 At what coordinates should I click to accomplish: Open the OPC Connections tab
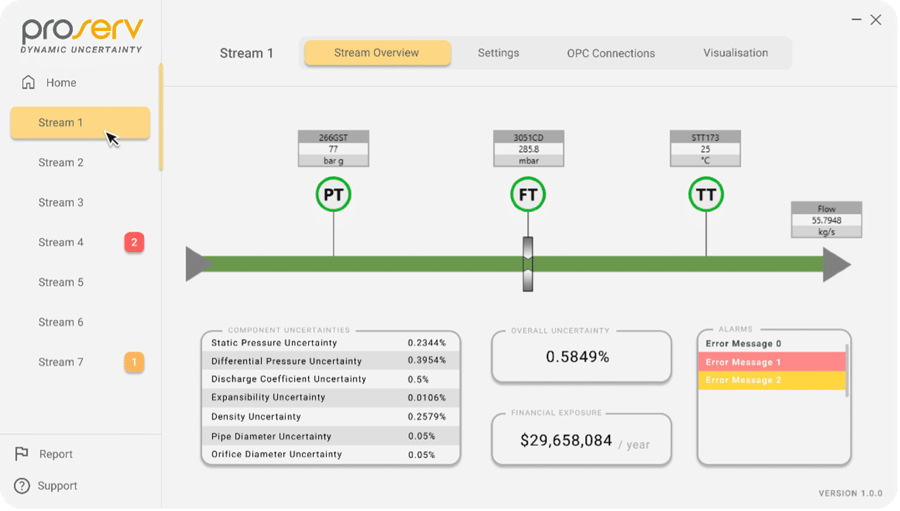pos(611,53)
